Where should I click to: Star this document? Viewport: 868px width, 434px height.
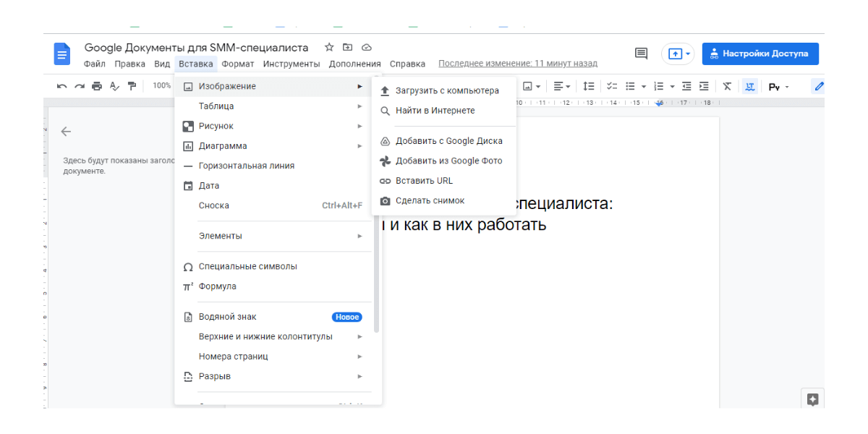[x=329, y=48]
